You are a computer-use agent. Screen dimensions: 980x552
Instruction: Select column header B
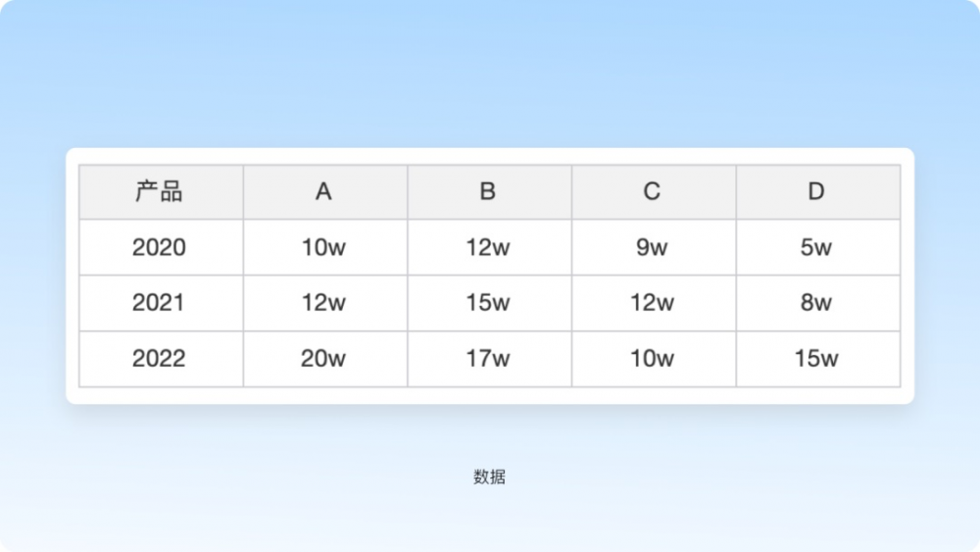point(488,192)
